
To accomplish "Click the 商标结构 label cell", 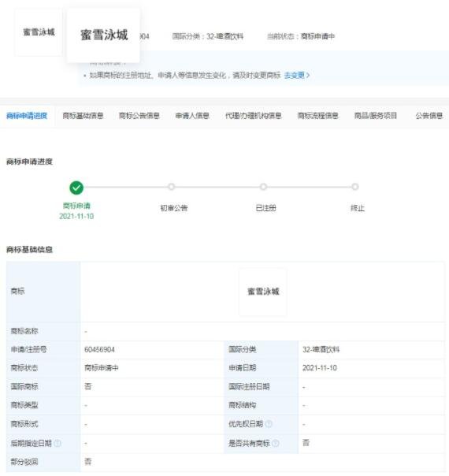I will tap(262, 405).
